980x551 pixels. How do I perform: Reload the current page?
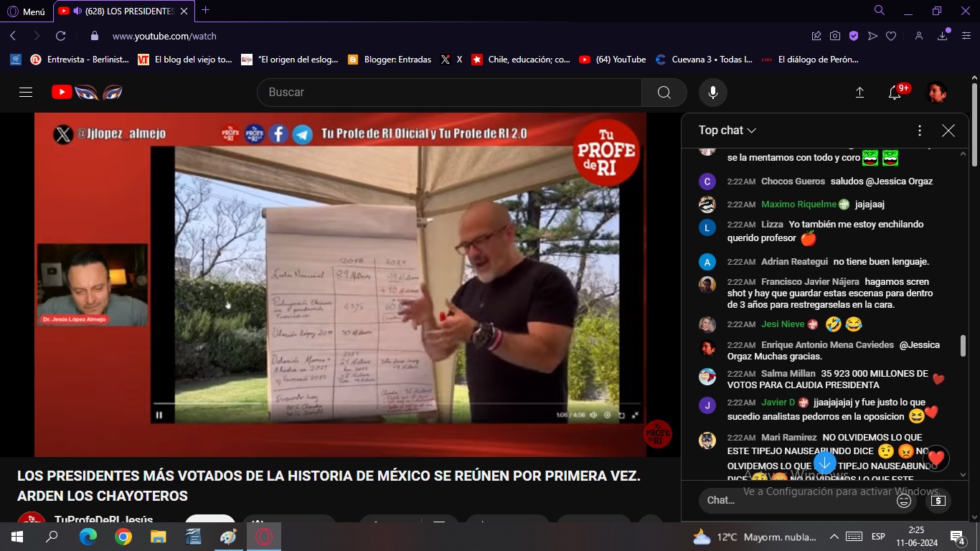(x=60, y=36)
